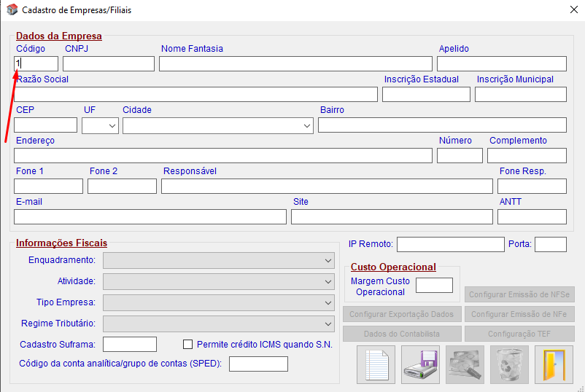Focus the Apelido field
The width and height of the screenshot is (585, 392).
click(x=502, y=63)
